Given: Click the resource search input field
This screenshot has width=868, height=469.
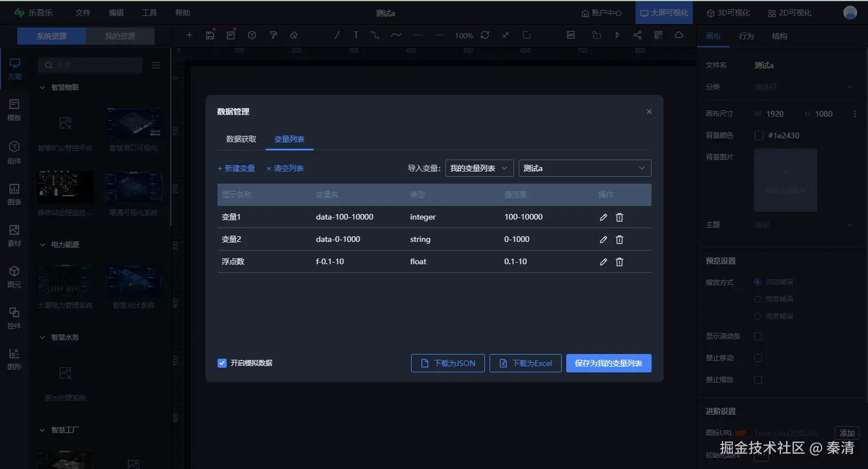Looking at the screenshot, I should pyautogui.click(x=90, y=65).
